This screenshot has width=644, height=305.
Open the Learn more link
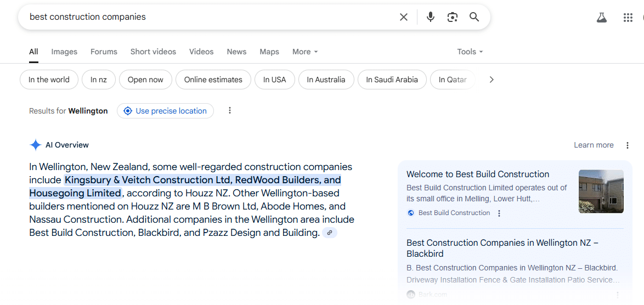pos(594,145)
